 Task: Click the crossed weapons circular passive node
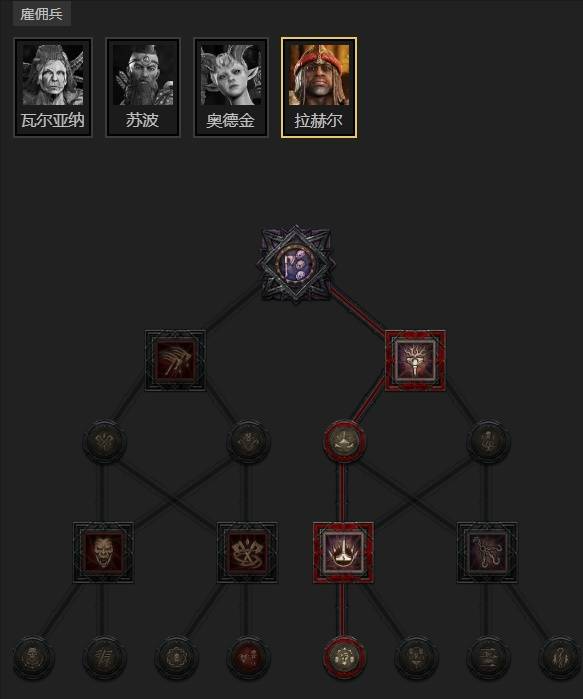[104, 442]
